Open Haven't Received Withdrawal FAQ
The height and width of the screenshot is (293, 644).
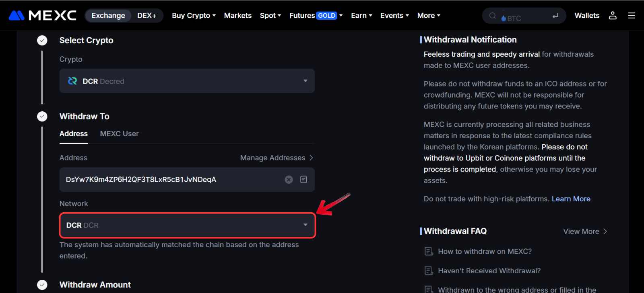point(489,271)
